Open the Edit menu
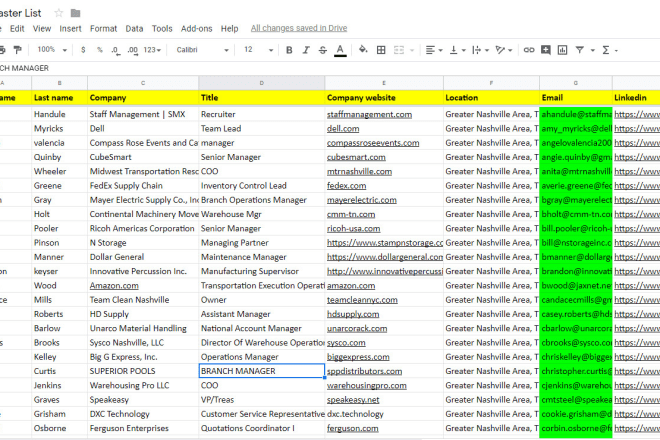 [17, 29]
